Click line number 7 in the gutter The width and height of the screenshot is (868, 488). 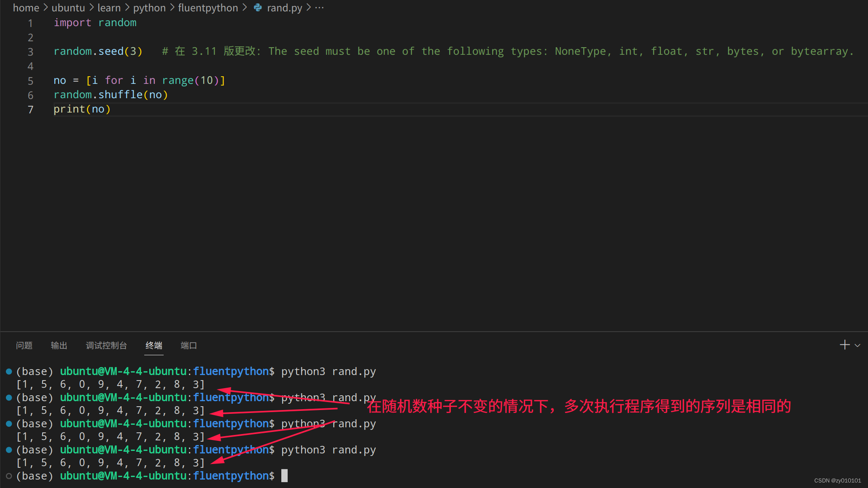pyautogui.click(x=30, y=110)
